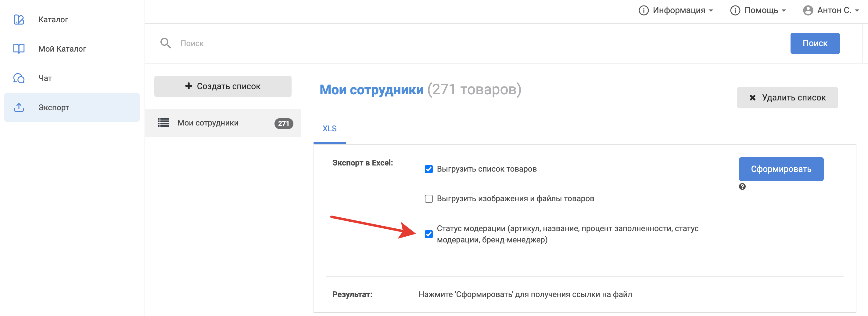
Task: Click the Catalog sidebar icon
Action: point(19,20)
